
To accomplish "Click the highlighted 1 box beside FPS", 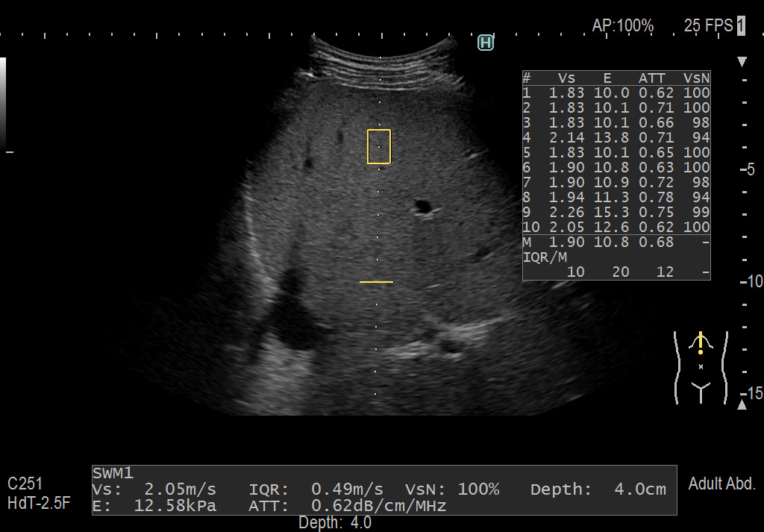I will pos(741,25).
